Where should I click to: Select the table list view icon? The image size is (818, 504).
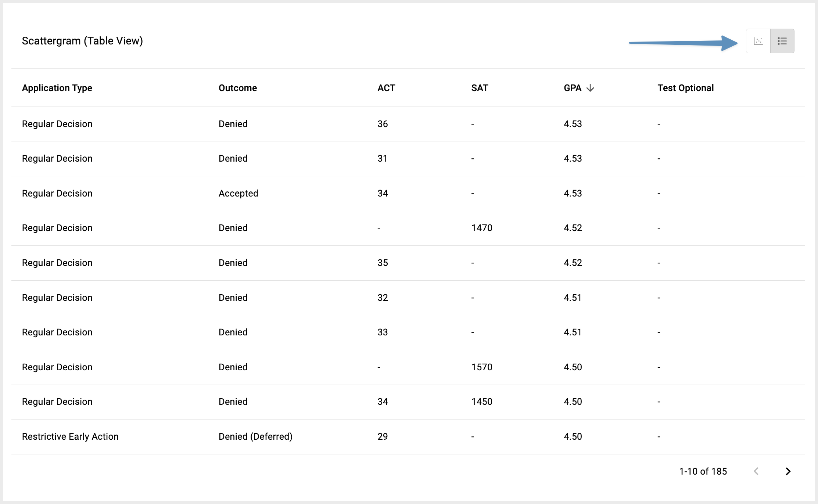(782, 41)
